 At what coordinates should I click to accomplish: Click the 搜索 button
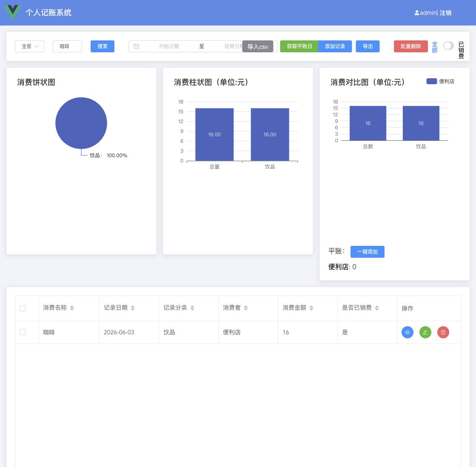click(102, 46)
